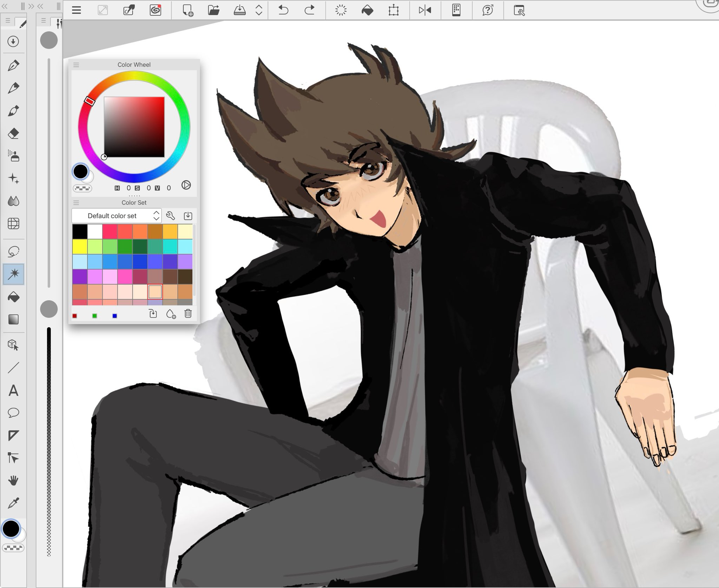The image size is (719, 588).
Task: Select the Decoration sparkle tool
Action: [x=13, y=178]
